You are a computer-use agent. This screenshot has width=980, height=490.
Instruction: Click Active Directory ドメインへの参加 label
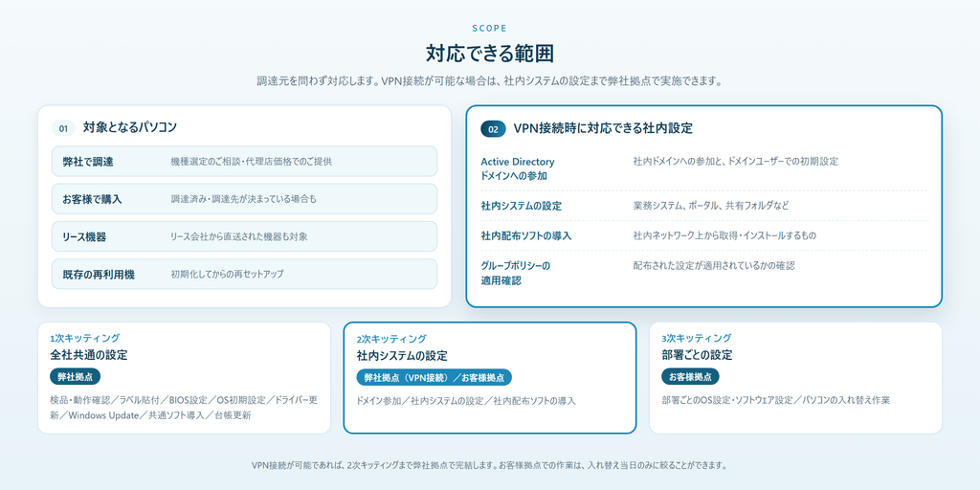coord(518,168)
